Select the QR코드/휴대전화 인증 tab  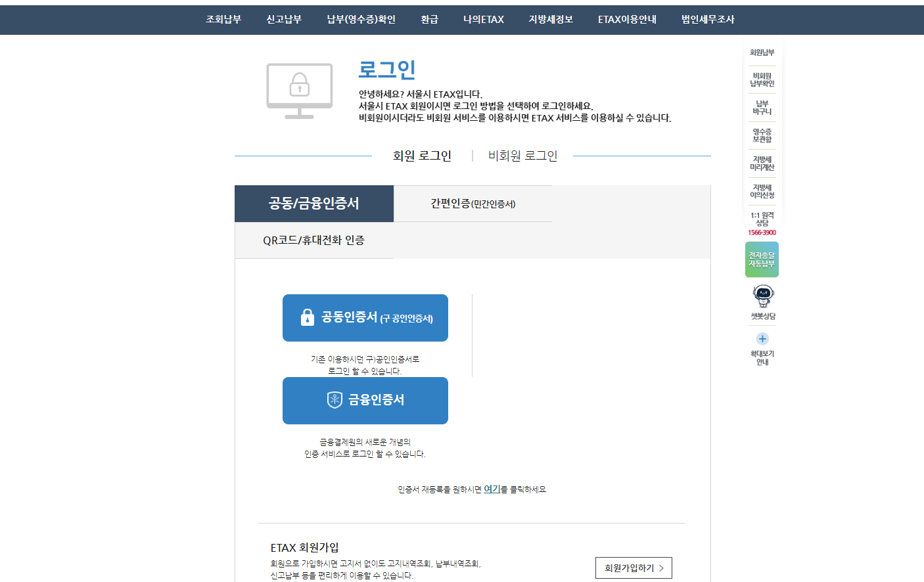[x=314, y=240]
